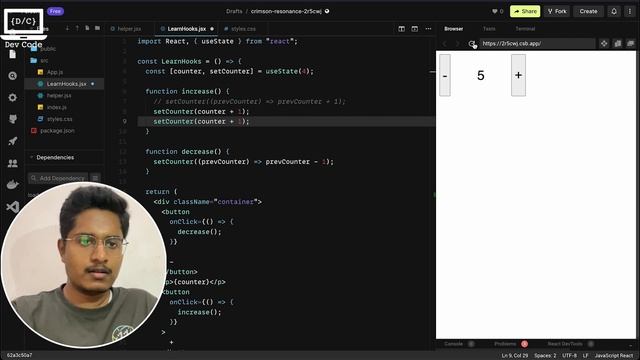This screenshot has width=640, height=360.
Task: Select the Tests tab
Action: (489, 29)
